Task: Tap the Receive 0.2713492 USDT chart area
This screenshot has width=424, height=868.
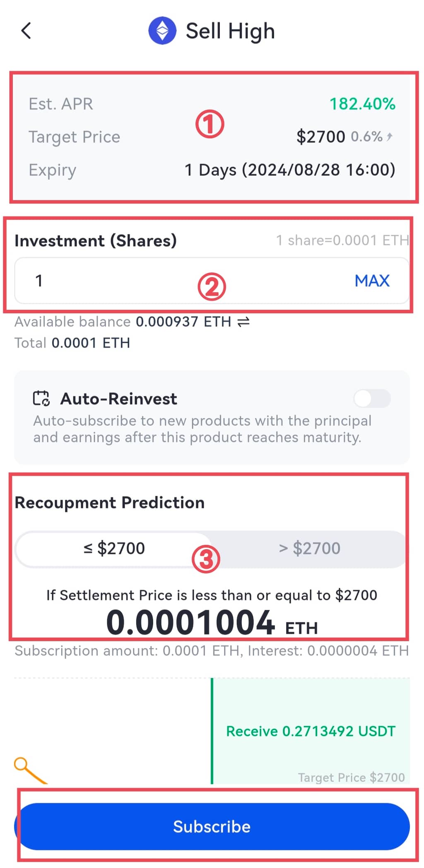Action: [311, 731]
